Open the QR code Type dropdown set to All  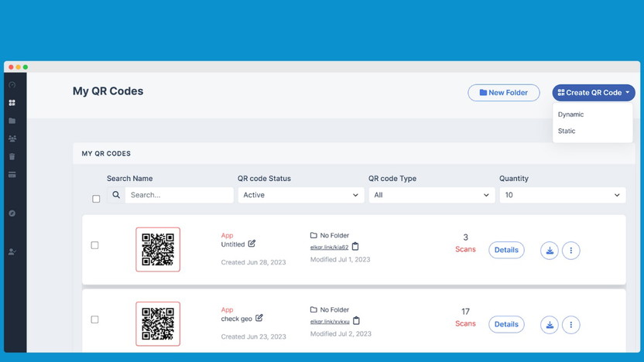pyautogui.click(x=432, y=195)
